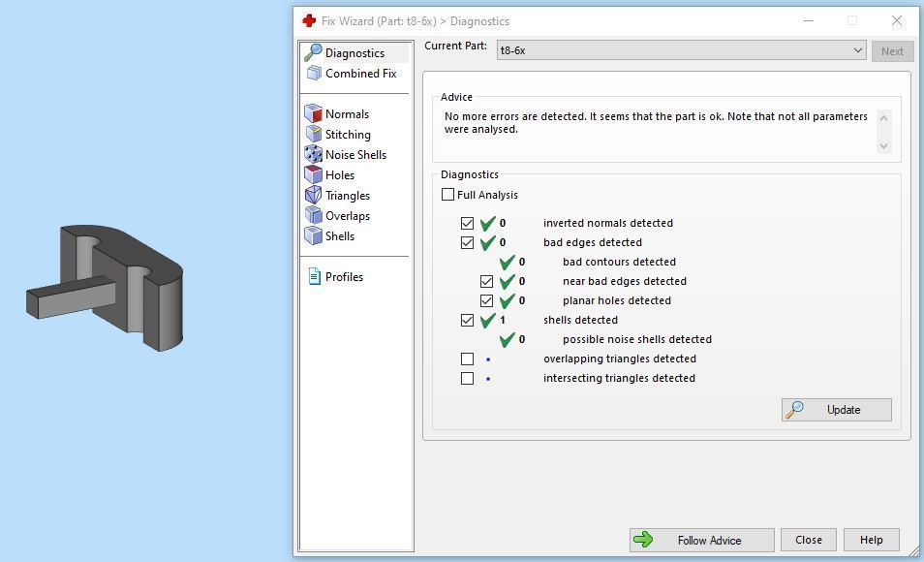This screenshot has width=924, height=562.
Task: Click the 'intersecting triangles detected' label
Action: coord(619,378)
